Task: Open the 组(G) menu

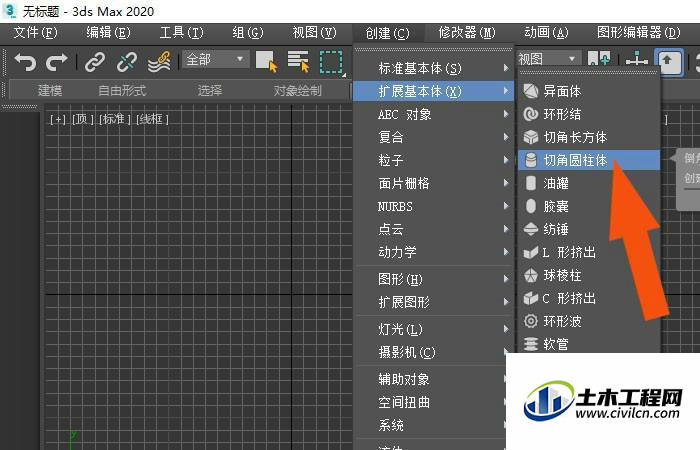Action: tap(248, 33)
